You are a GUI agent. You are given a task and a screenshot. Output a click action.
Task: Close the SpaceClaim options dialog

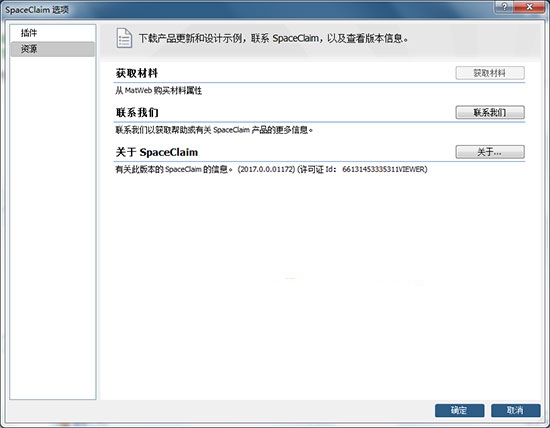coord(530,7)
